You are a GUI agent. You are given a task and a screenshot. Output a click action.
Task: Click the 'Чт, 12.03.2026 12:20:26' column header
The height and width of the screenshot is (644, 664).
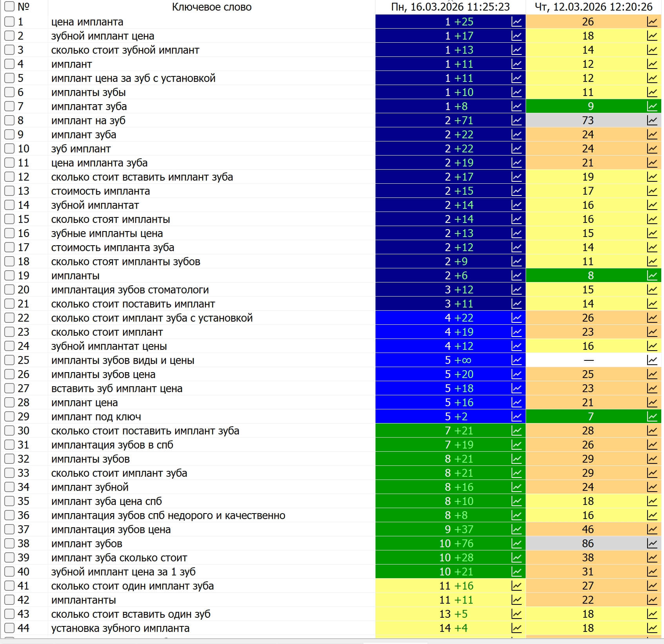pyautogui.click(x=593, y=7)
